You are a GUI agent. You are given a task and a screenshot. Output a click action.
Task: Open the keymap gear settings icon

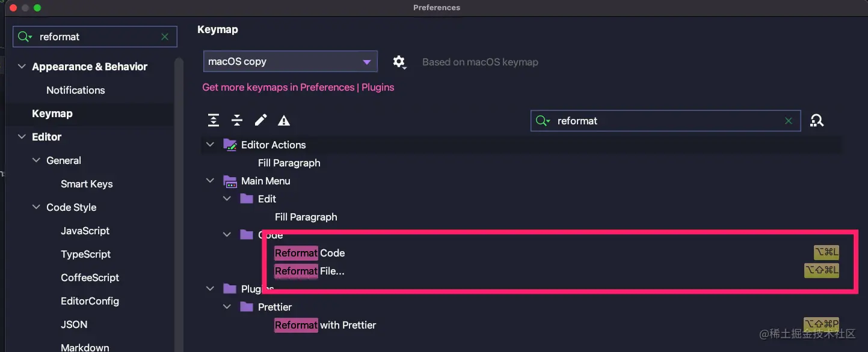[x=399, y=62]
